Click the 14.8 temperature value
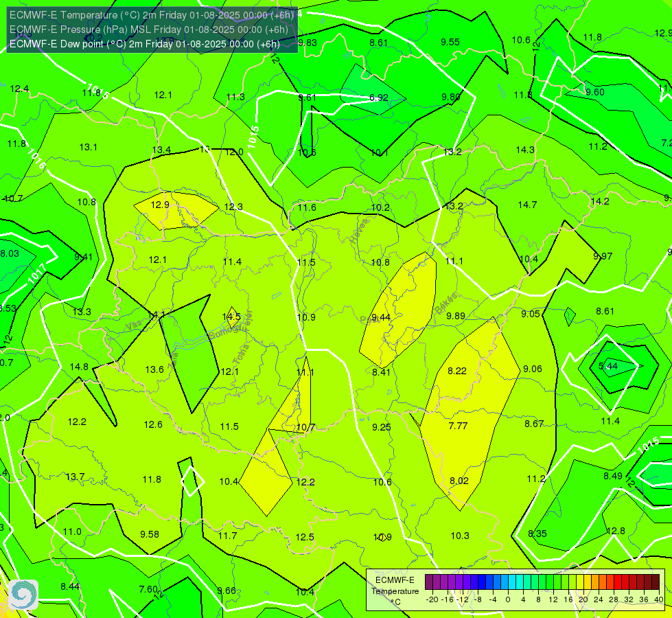Screen dimensions: 672x618 79,367
